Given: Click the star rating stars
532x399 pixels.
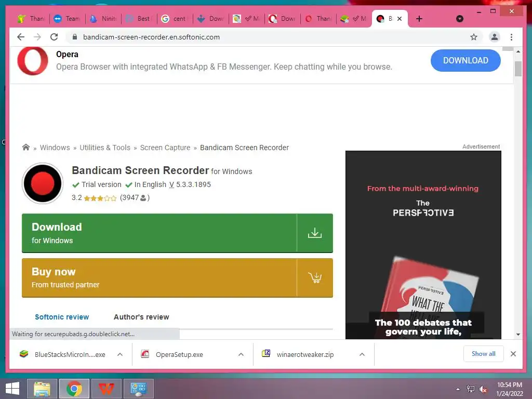Looking at the screenshot, I should click(100, 198).
